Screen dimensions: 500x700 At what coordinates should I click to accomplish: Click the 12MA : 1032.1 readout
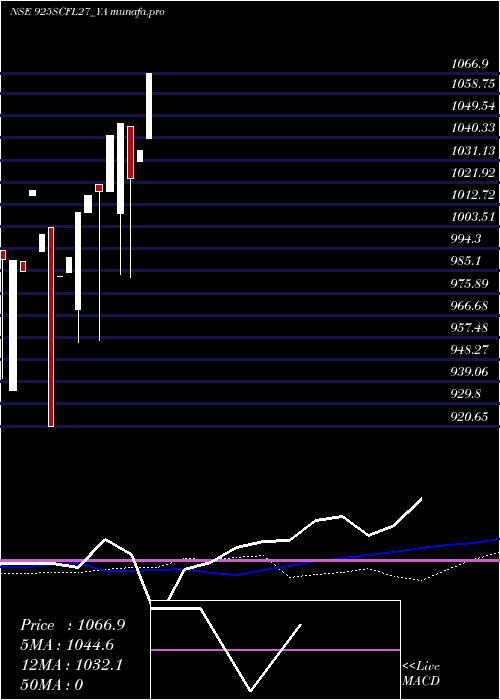71,665
